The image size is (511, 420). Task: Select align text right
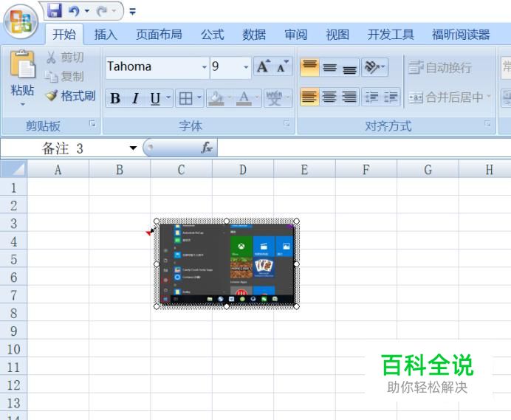(349, 97)
